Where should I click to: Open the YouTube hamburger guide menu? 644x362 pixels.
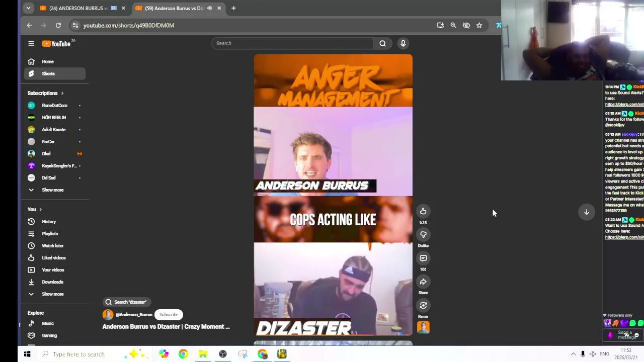[x=31, y=44]
